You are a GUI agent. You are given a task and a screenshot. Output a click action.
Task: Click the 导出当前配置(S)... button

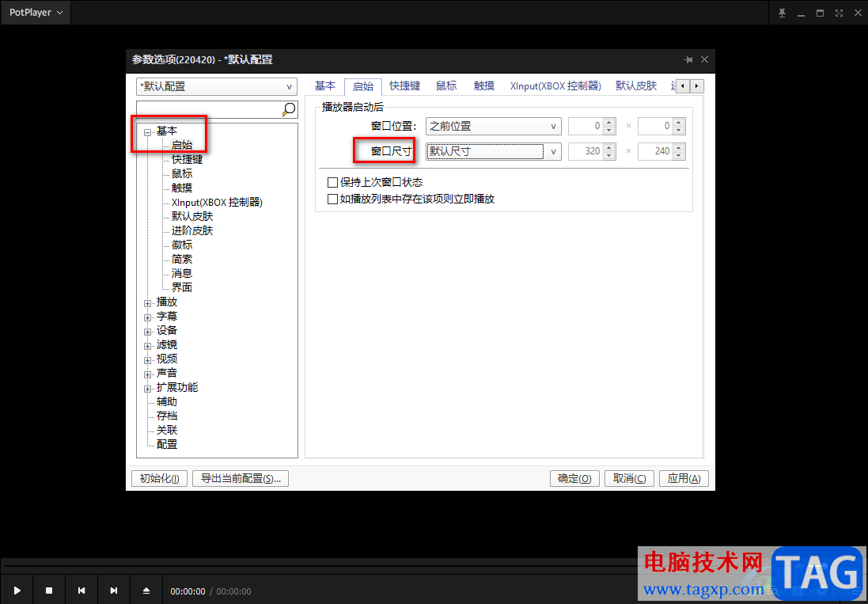coord(241,478)
